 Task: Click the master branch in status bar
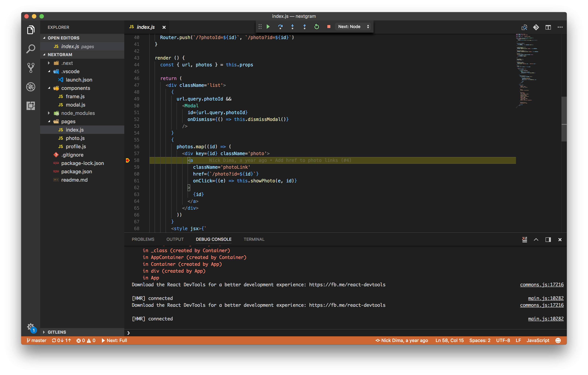pyautogui.click(x=36, y=340)
